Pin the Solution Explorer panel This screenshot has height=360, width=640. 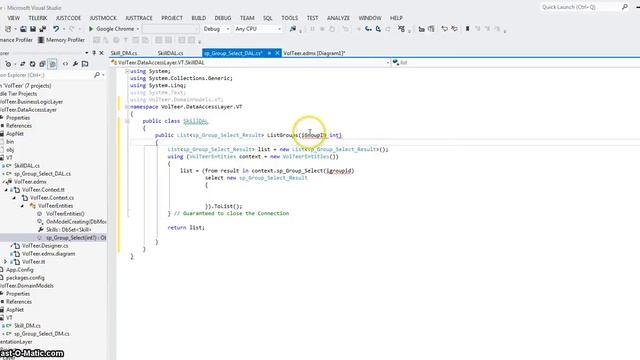click(x=94, y=53)
